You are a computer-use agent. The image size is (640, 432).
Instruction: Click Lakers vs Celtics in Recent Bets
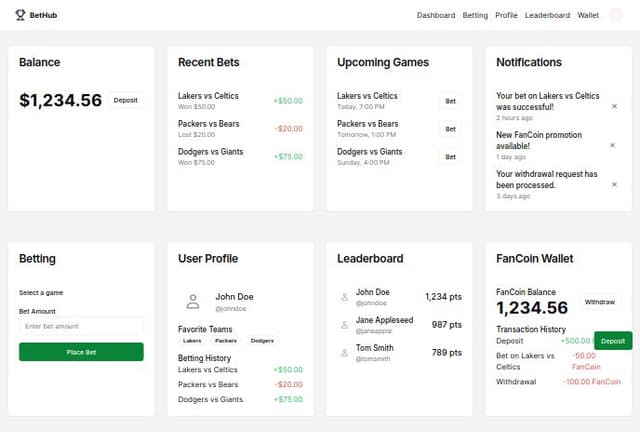[x=208, y=96]
